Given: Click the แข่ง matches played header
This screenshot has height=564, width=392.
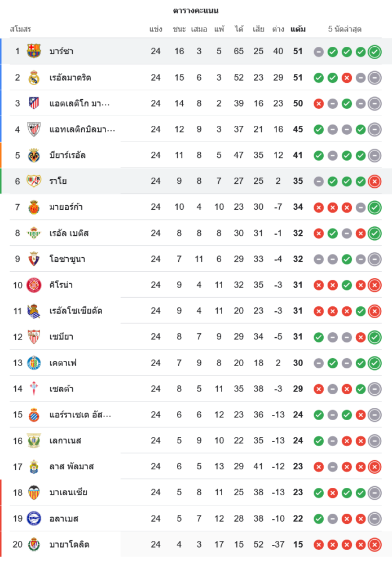Looking at the screenshot, I should pos(156,29).
